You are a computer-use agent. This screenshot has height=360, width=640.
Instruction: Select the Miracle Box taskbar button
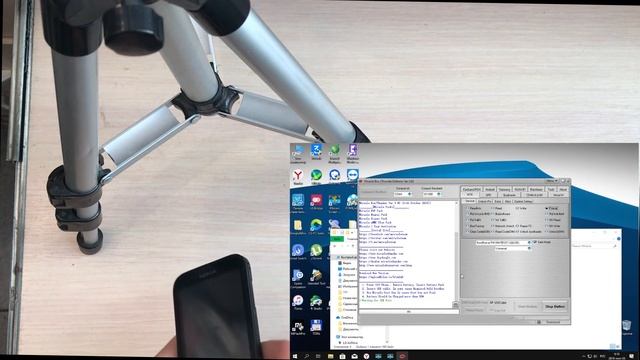(402, 356)
